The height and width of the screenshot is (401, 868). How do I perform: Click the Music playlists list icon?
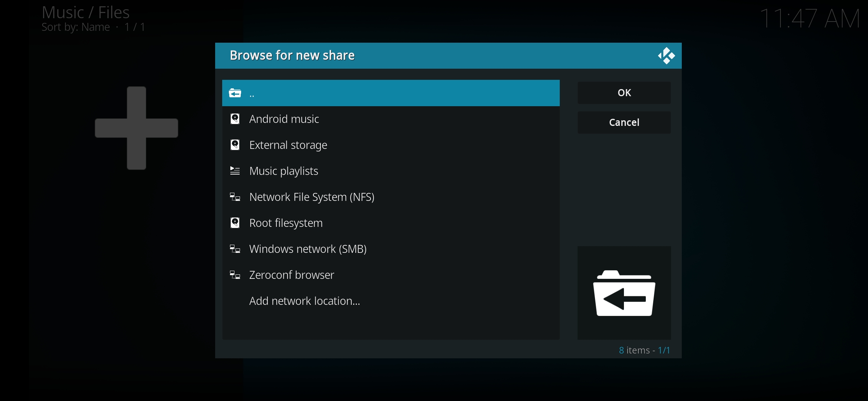coord(235,171)
